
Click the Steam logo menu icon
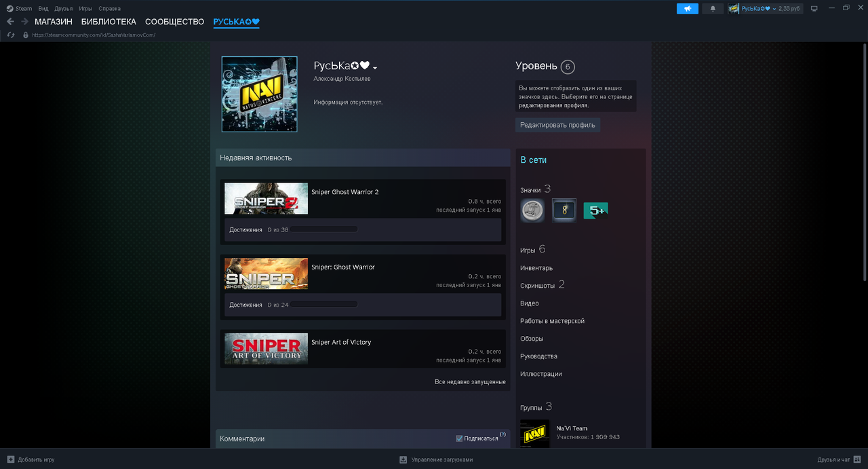(9, 8)
